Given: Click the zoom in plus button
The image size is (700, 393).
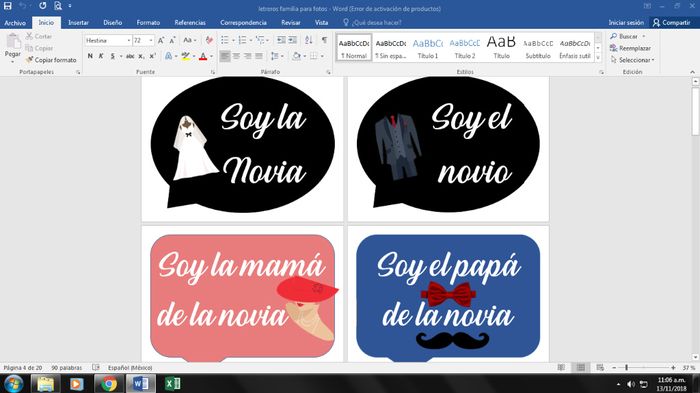Looking at the screenshot, I should (673, 368).
